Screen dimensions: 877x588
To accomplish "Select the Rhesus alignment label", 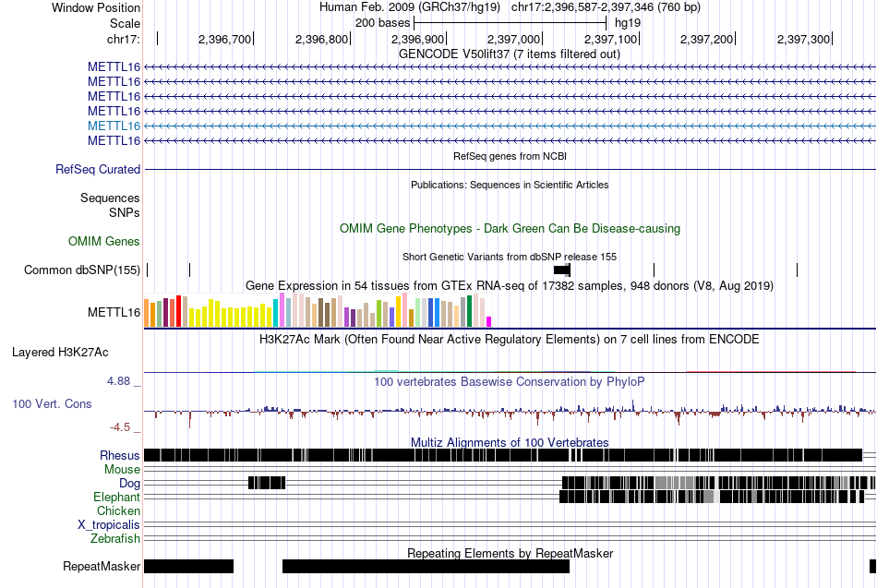I will [120, 455].
